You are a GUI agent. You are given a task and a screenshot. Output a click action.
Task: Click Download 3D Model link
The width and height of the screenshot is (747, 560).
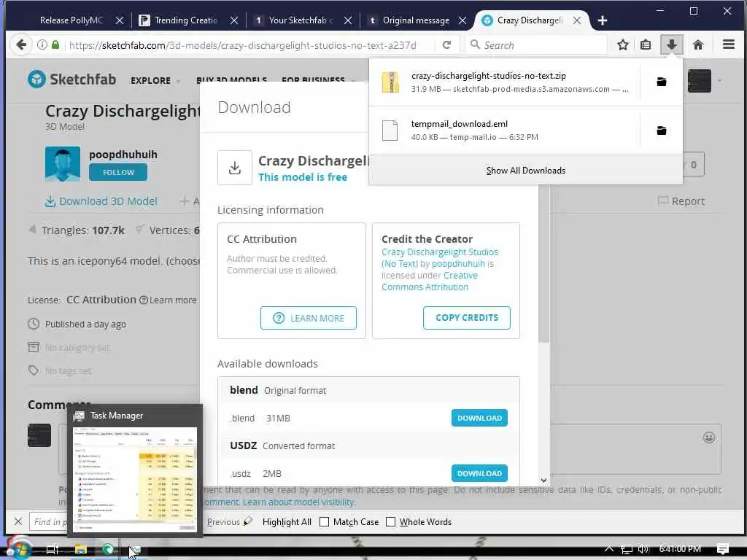click(x=101, y=201)
